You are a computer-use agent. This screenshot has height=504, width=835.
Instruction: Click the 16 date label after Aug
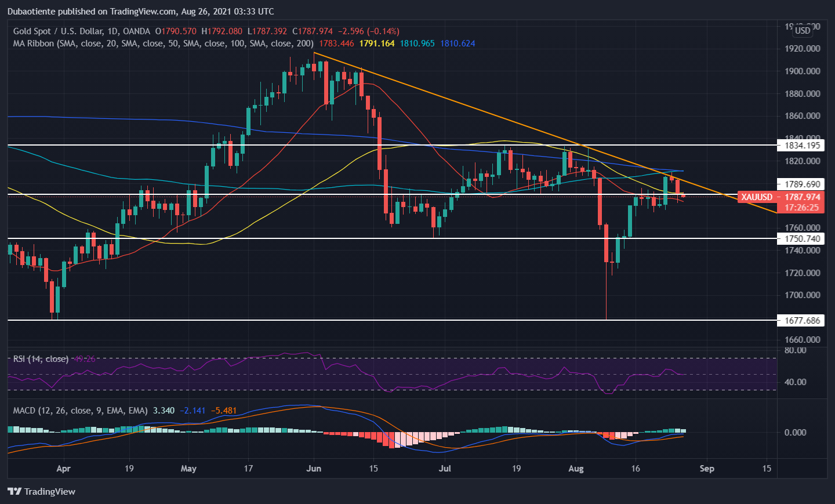click(x=636, y=469)
